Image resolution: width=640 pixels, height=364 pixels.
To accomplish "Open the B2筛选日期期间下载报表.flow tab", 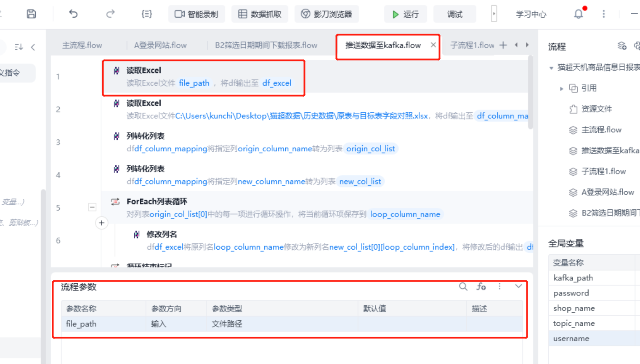I will pyautogui.click(x=266, y=45).
